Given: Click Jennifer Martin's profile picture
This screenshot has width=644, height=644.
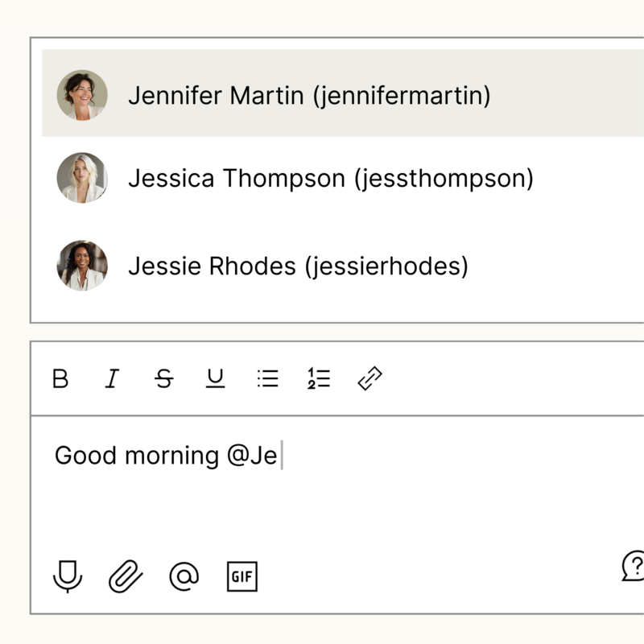Looking at the screenshot, I should (x=82, y=95).
